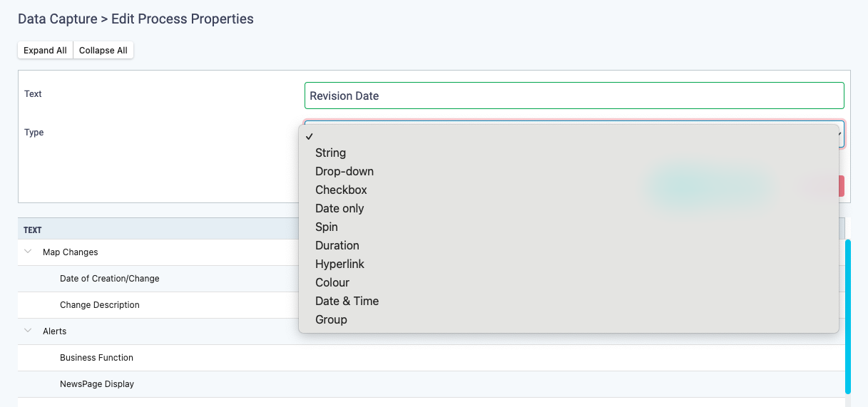Choose Duration from the dropdown list
Viewport: 868px width, 407px height.
click(568, 245)
